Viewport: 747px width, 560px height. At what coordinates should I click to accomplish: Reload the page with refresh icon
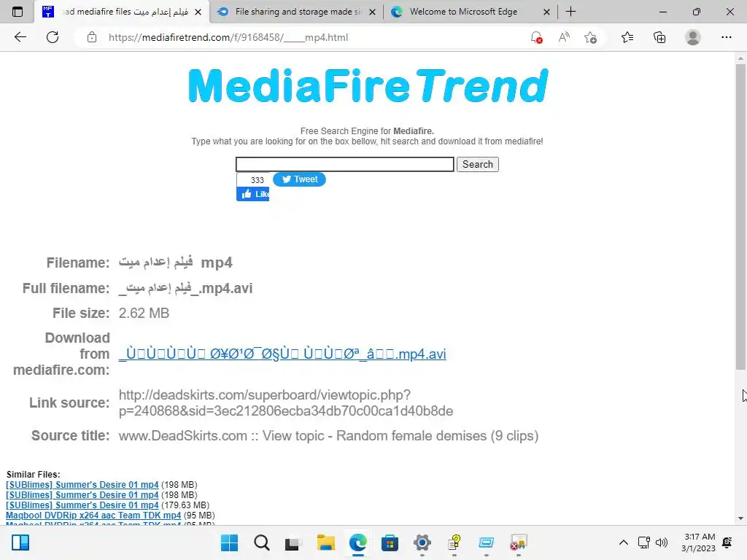point(53,37)
